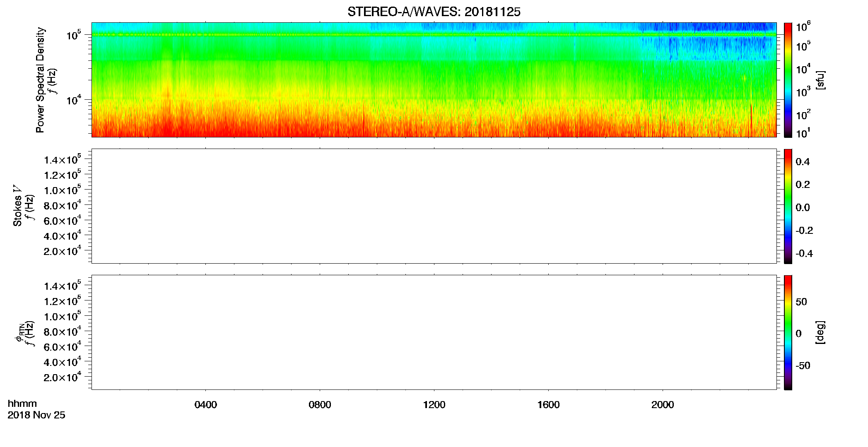Click the STEREO-A/WAVES: 20181125 plot title

click(434, 12)
